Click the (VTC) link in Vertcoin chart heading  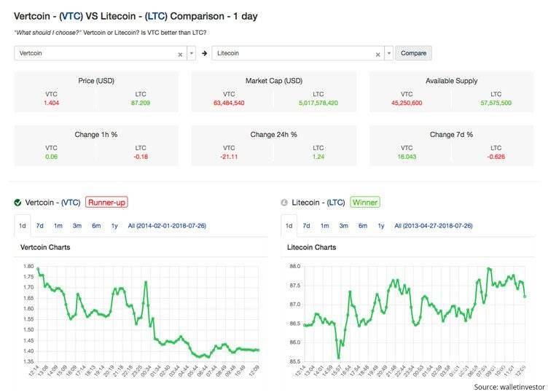coord(71,203)
